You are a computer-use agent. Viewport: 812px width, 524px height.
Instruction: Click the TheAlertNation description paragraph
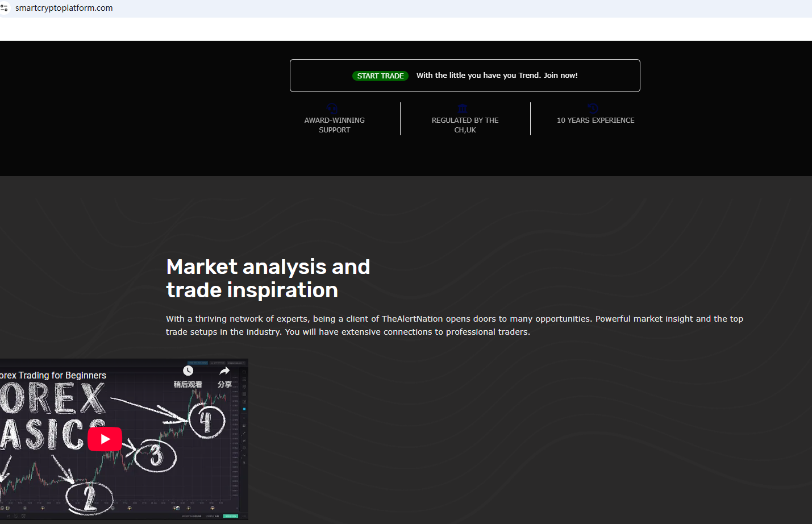[x=454, y=325]
